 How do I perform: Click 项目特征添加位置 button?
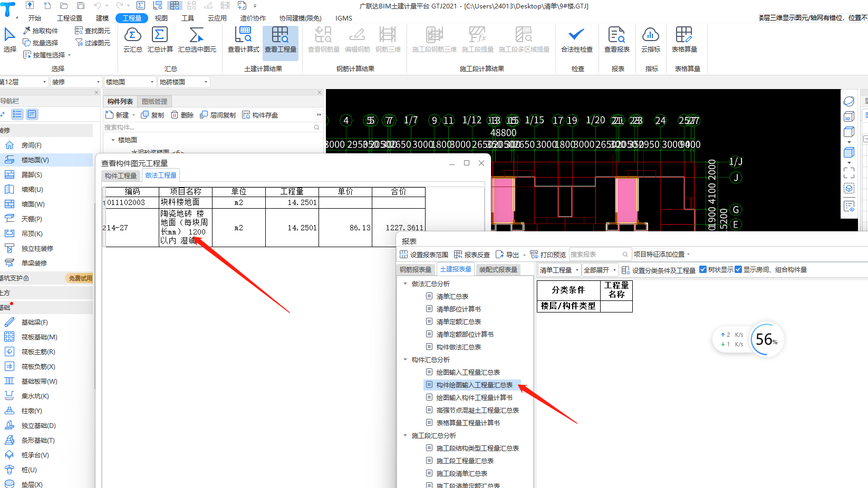pos(661,254)
